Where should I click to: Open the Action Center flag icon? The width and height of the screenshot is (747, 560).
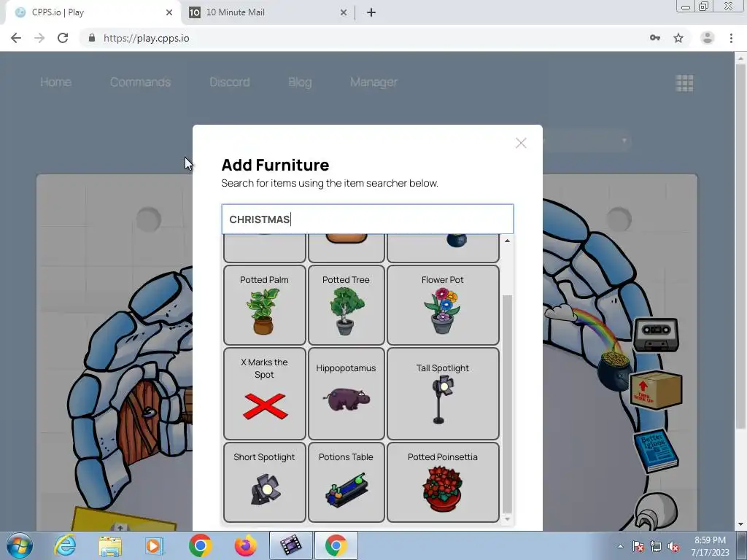638,546
